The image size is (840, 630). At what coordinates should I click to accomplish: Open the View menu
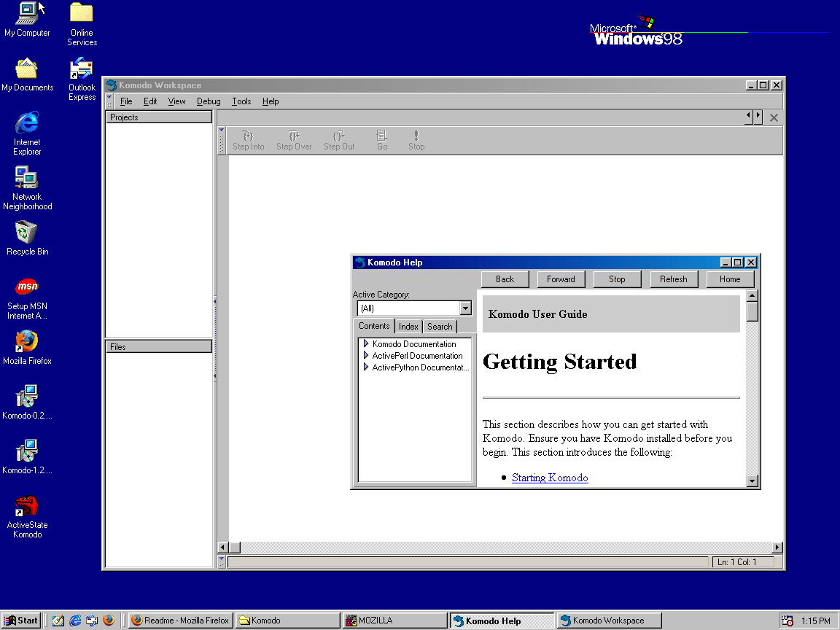[176, 101]
